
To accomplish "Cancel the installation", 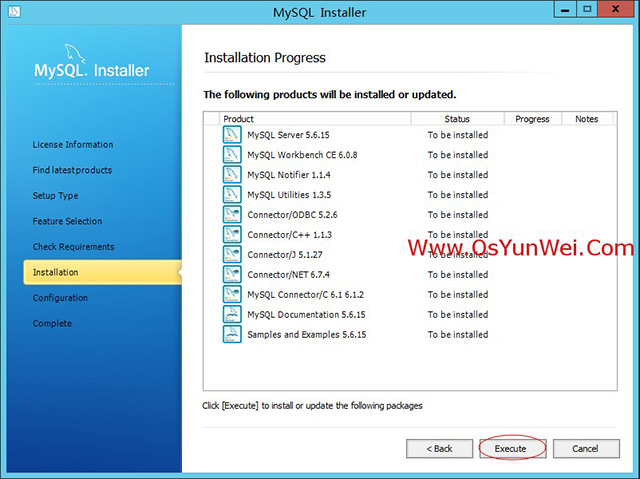I will [x=586, y=449].
